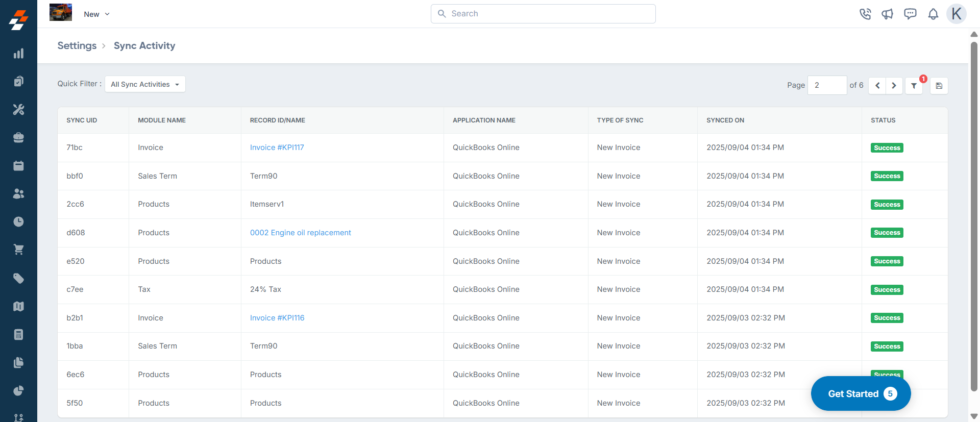Image resolution: width=980 pixels, height=422 pixels.
Task: Open Invoice #KPI117 record link
Action: pyautogui.click(x=277, y=147)
